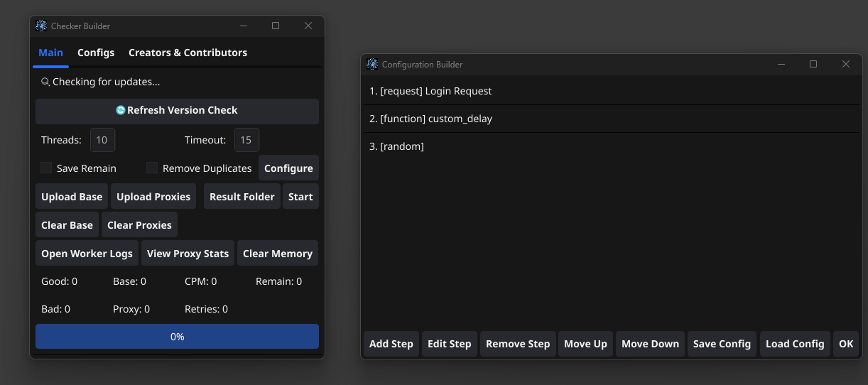Select step 3 random

coord(612,146)
